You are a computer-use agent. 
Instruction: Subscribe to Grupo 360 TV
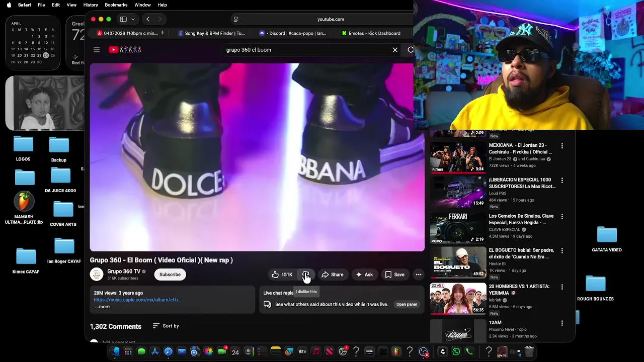click(170, 275)
